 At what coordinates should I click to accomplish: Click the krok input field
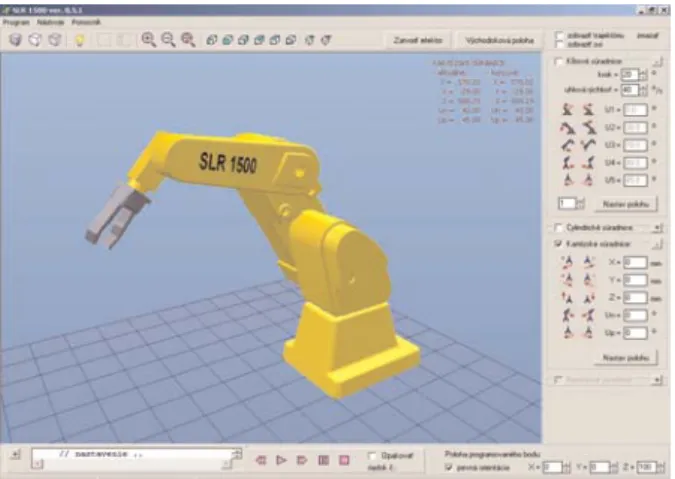(630, 74)
